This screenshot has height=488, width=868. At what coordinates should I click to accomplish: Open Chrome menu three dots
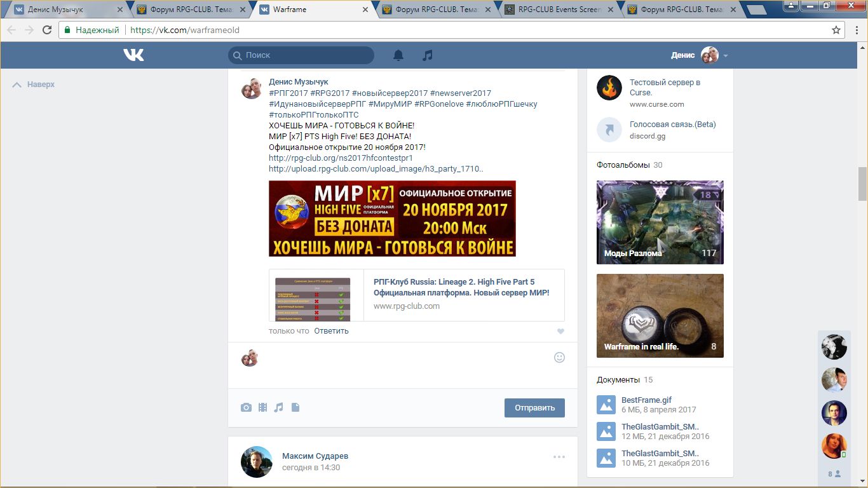click(856, 30)
